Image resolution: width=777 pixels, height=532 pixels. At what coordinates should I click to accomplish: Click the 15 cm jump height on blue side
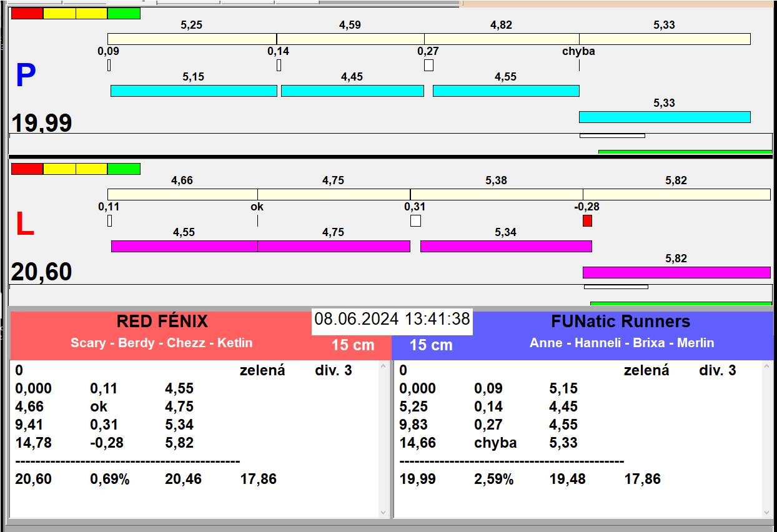(x=431, y=345)
